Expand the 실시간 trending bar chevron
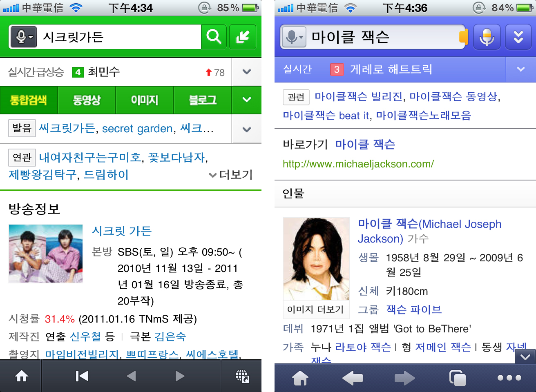This screenshot has width=536, height=392. tap(520, 69)
